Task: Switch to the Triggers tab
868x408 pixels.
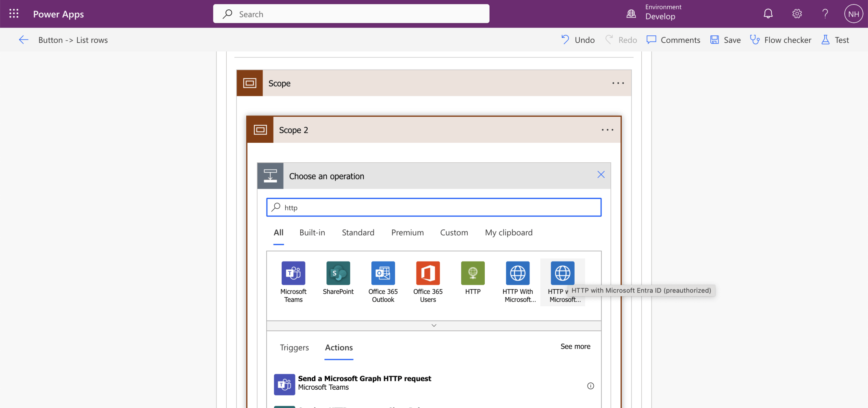Action: tap(294, 348)
